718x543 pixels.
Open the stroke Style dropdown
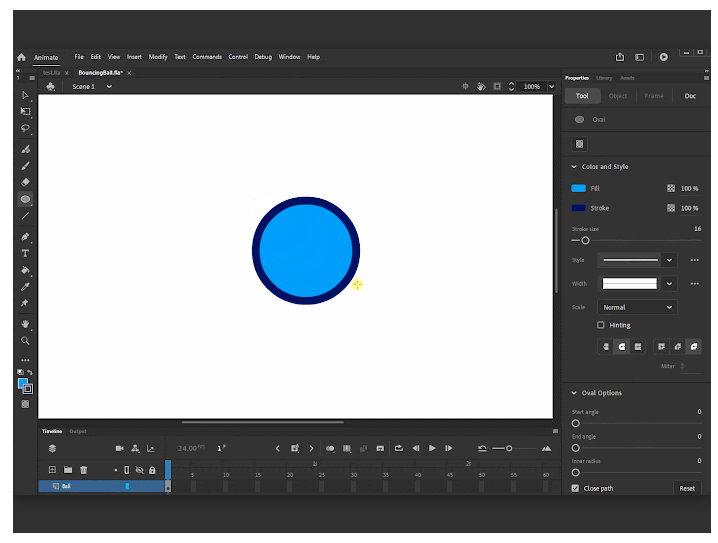point(637,260)
